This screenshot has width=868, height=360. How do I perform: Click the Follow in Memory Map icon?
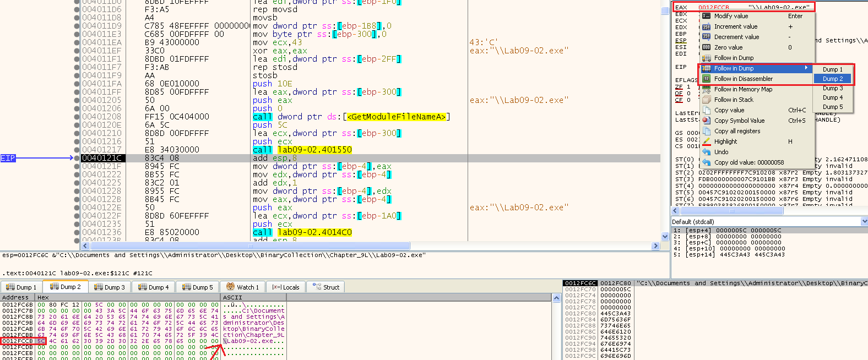706,89
